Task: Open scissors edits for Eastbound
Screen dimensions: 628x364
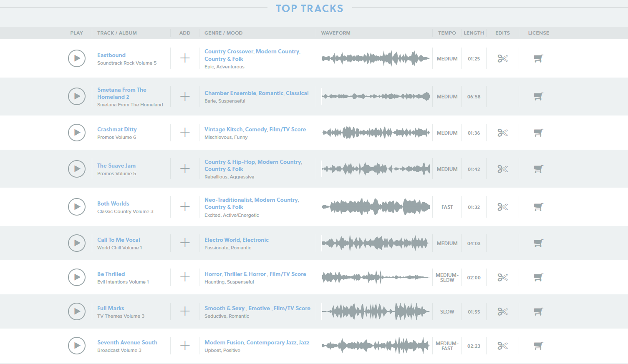Action: click(502, 58)
